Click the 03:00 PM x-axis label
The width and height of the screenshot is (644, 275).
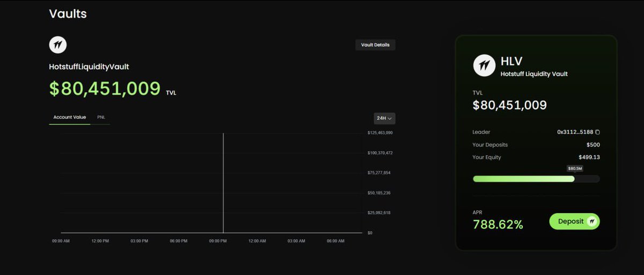click(x=140, y=241)
